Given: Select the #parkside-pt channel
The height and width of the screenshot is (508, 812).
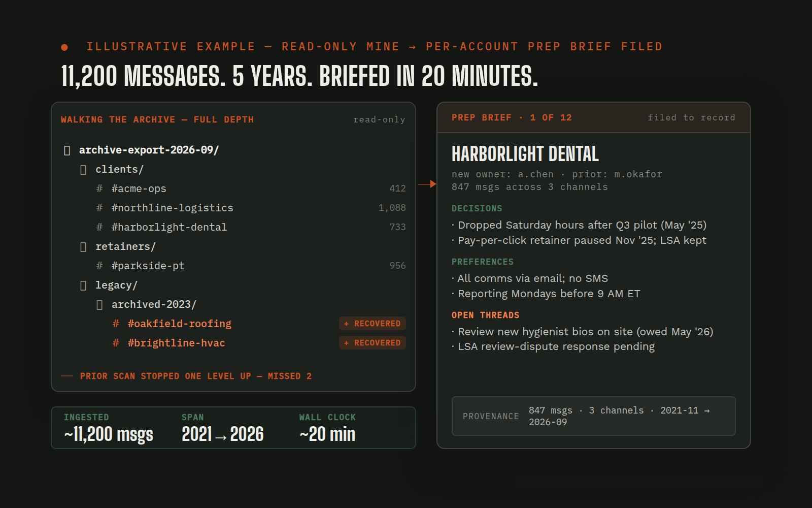Looking at the screenshot, I should point(233,266).
